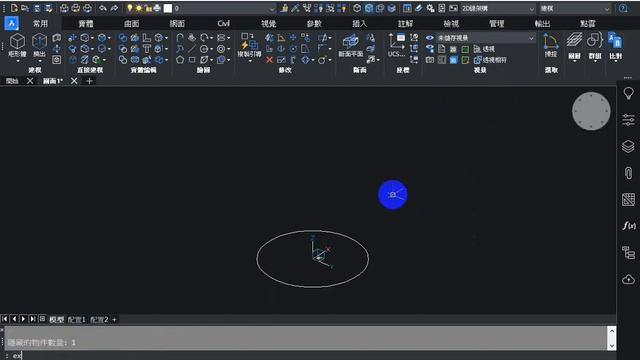Image resolution: width=640 pixels, height=360 pixels.
Task: Open the tips lightbulb side panel
Action: (x=629, y=93)
